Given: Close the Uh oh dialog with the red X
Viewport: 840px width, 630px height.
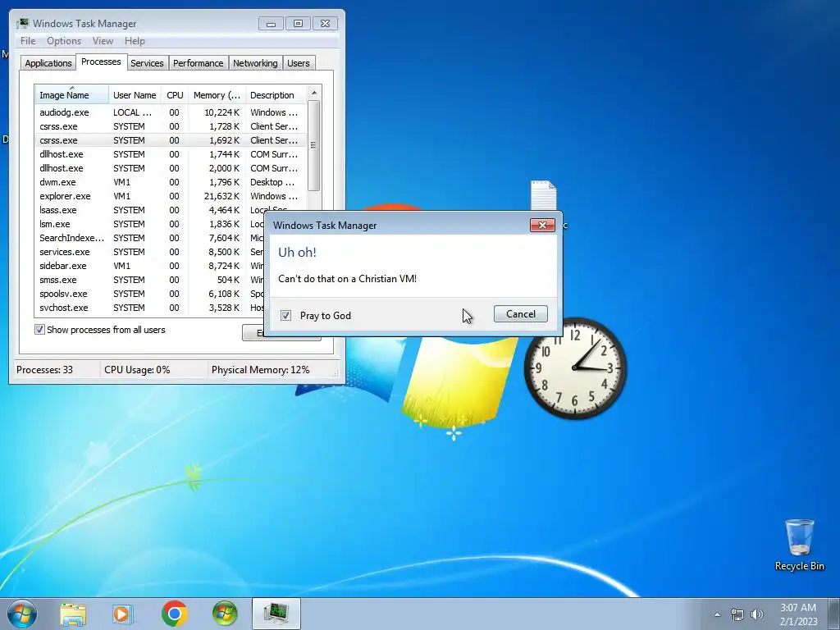Looking at the screenshot, I should tap(542, 225).
